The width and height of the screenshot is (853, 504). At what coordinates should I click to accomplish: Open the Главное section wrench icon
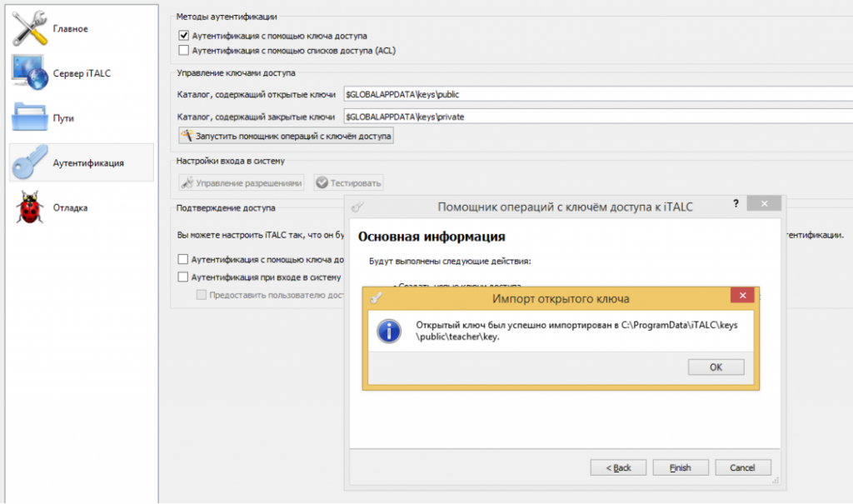pyautogui.click(x=29, y=28)
